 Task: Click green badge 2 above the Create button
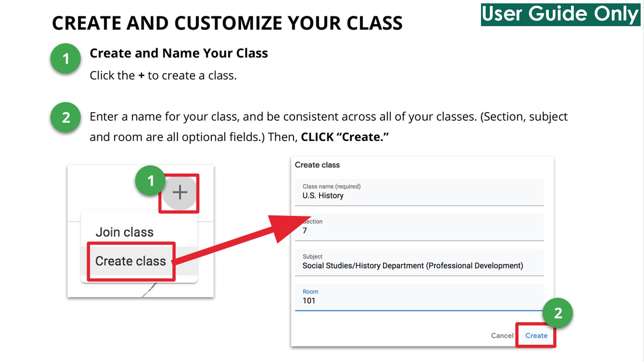[558, 313]
